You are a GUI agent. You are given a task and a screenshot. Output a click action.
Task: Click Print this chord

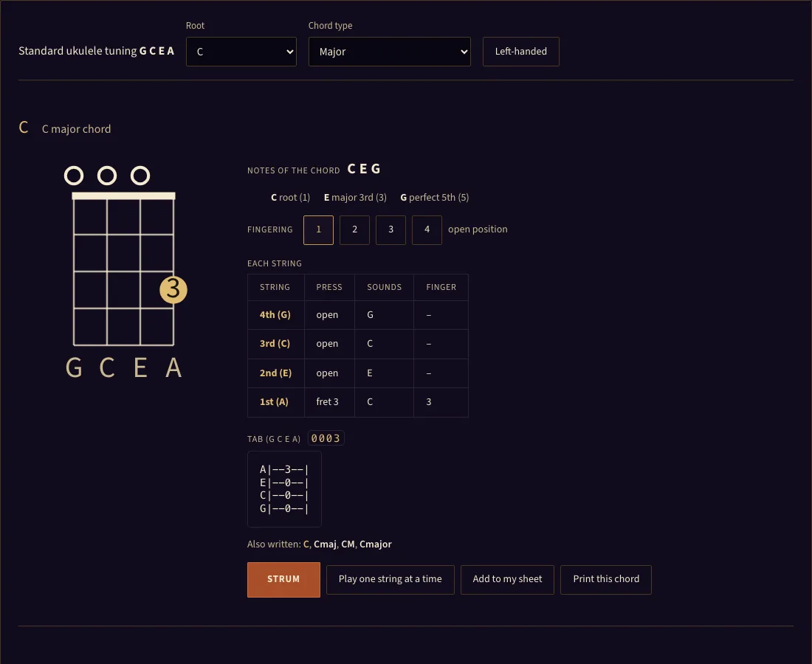[x=606, y=580]
